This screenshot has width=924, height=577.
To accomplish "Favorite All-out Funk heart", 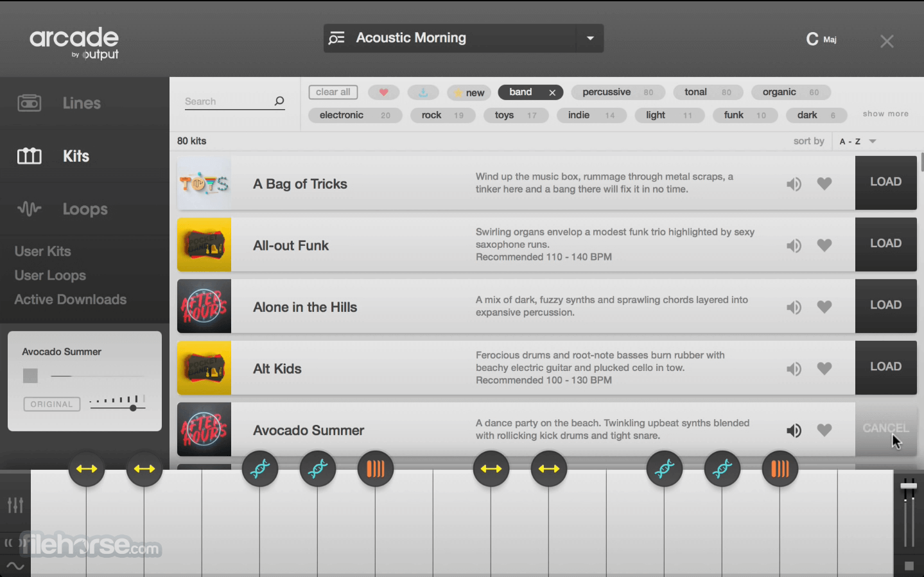I will 824,245.
